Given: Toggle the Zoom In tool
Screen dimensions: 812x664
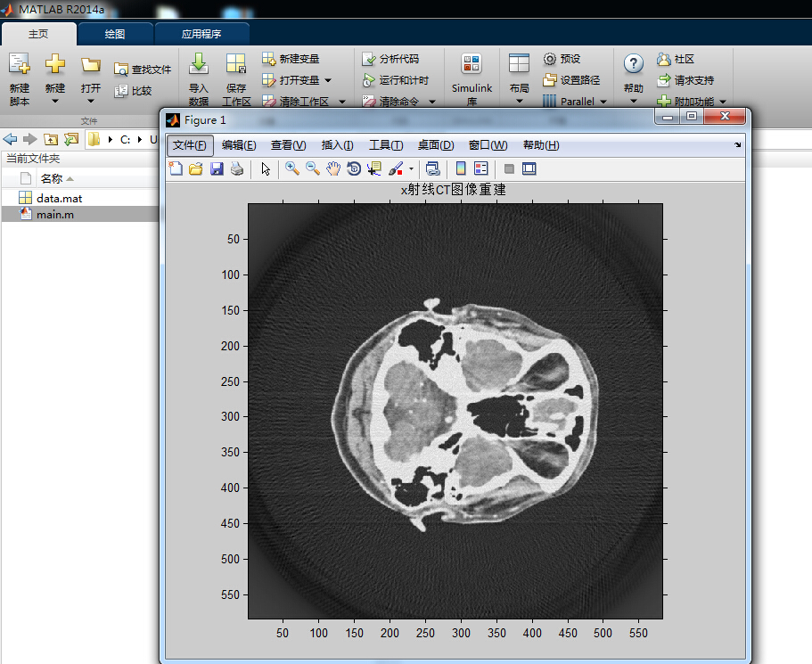Looking at the screenshot, I should pos(292,168).
